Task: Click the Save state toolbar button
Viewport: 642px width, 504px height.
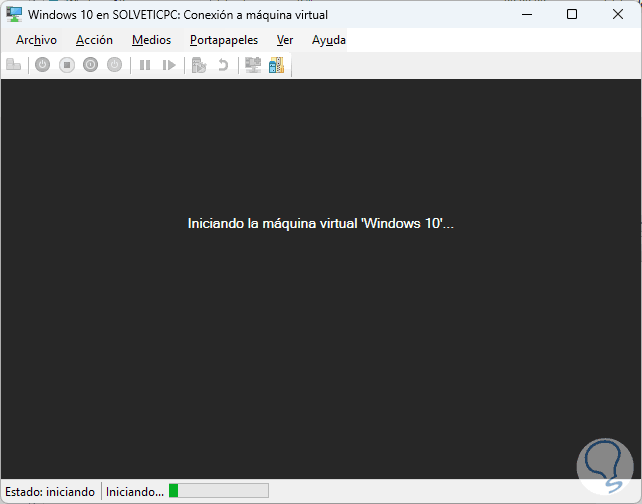Action: (115, 65)
